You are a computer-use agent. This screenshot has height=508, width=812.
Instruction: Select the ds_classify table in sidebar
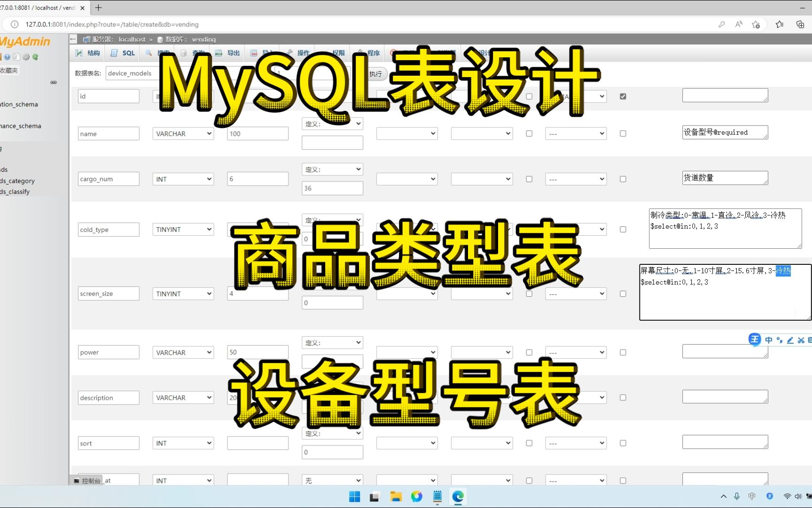(x=15, y=192)
